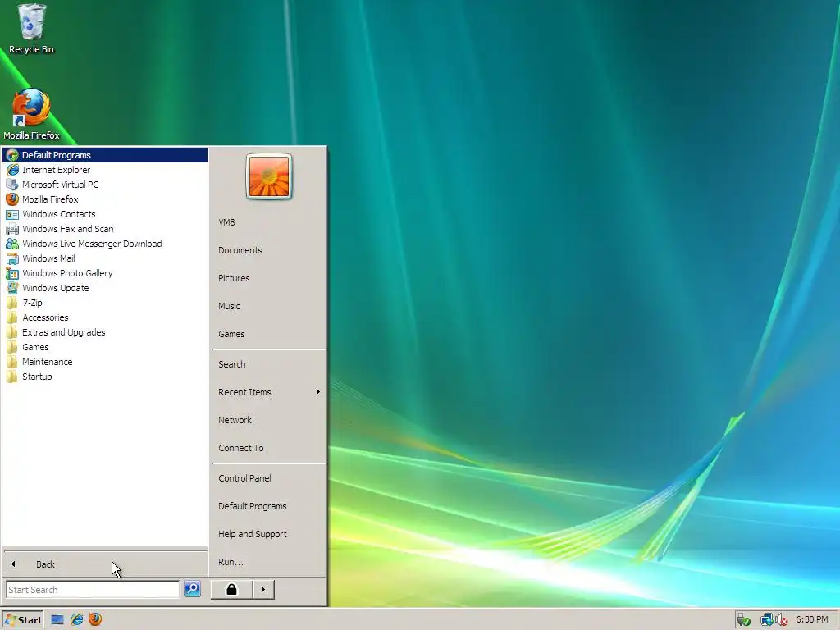Click the Internet Explorer icon in programs list

11,170
